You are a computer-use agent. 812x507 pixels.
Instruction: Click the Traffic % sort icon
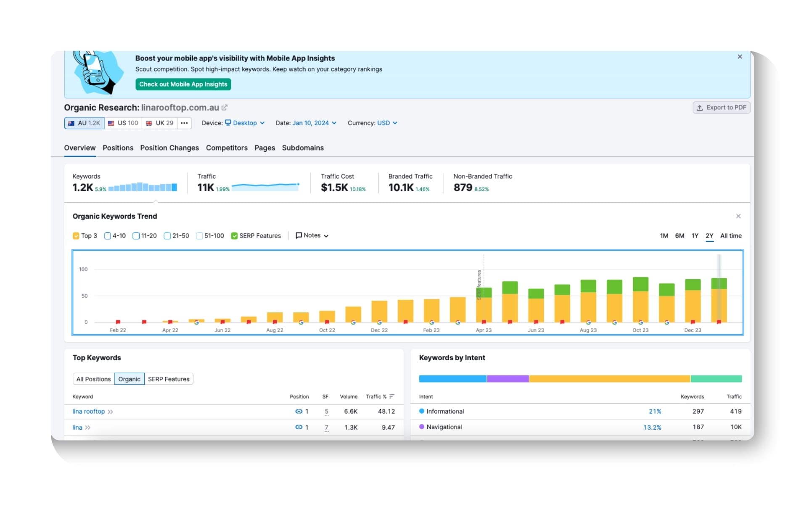click(x=392, y=396)
